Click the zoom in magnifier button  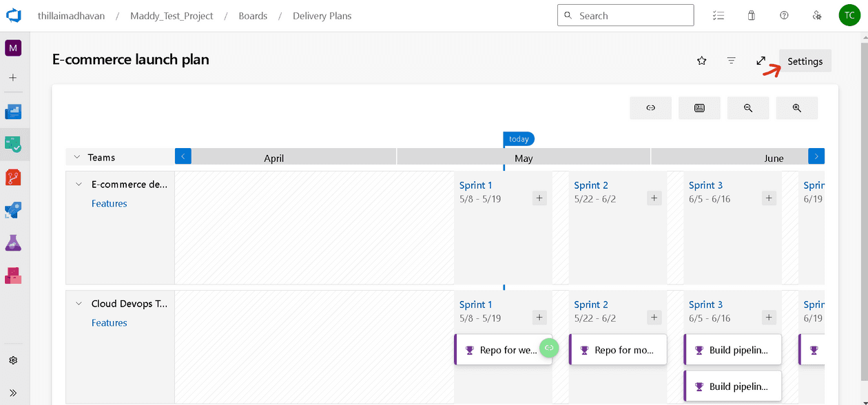797,108
